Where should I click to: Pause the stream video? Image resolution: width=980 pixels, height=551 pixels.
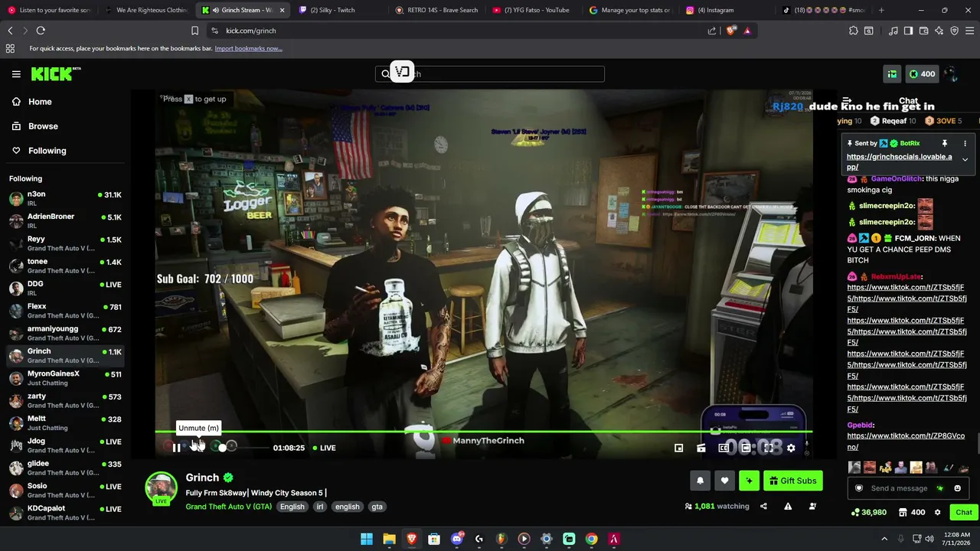coord(176,448)
